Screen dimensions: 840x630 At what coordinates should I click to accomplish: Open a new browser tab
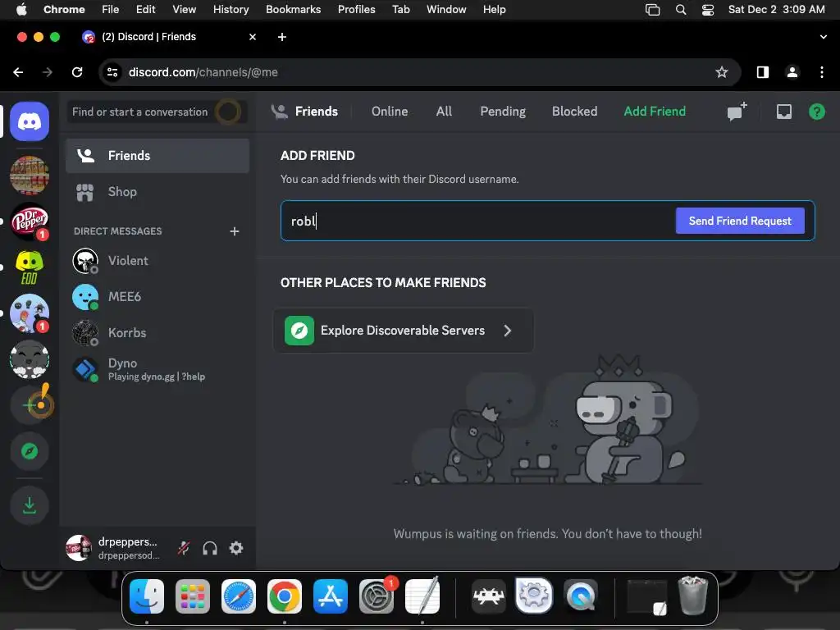(282, 37)
